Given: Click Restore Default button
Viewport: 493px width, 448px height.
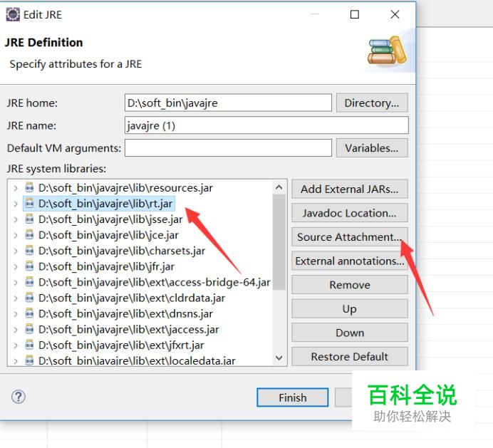Looking at the screenshot, I should (x=350, y=357).
